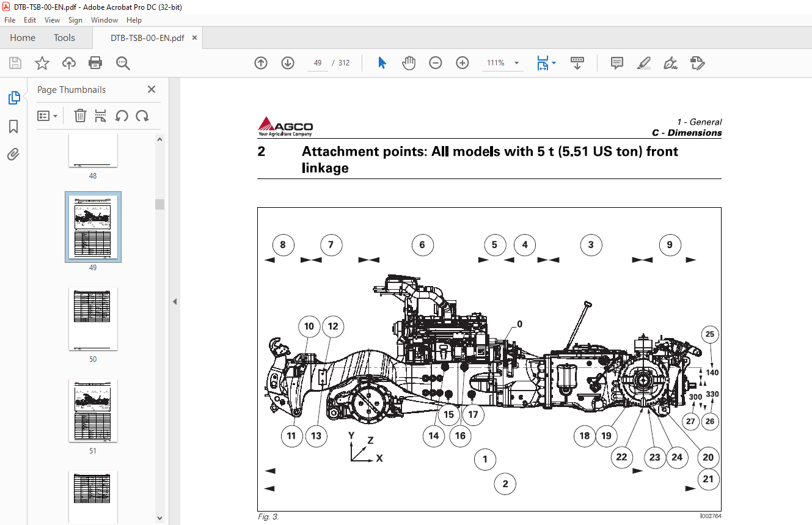This screenshot has width=812, height=525.
Task: Activate the hand pan tool
Action: pyautogui.click(x=409, y=63)
